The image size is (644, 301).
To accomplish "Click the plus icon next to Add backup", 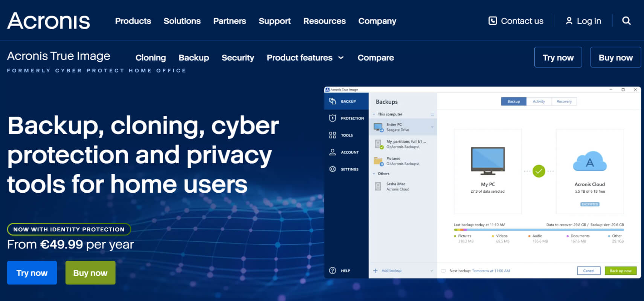I will pyautogui.click(x=375, y=271).
